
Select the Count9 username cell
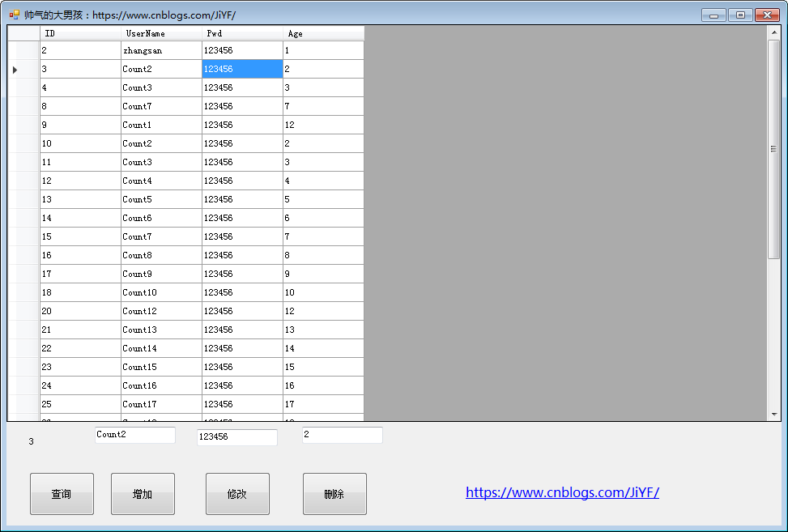[161, 274]
